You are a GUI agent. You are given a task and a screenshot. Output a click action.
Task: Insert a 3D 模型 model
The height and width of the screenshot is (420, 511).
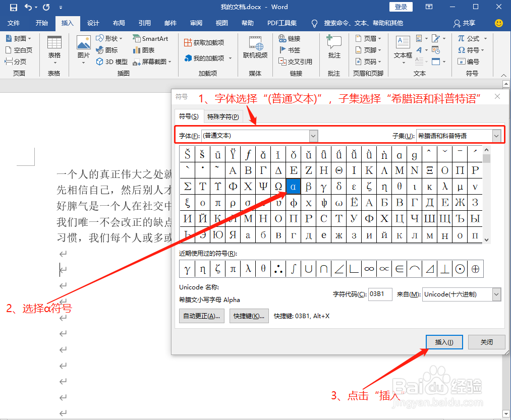click(x=112, y=61)
